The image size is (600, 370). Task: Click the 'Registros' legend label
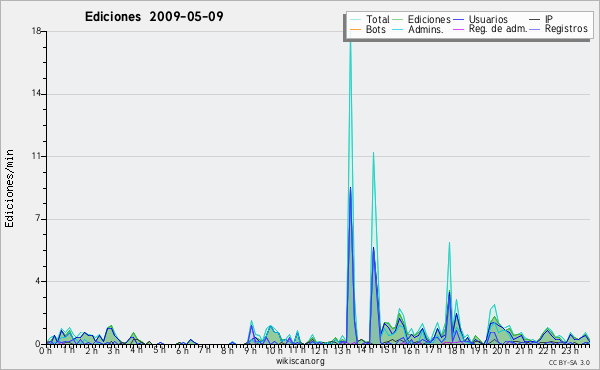566,29
